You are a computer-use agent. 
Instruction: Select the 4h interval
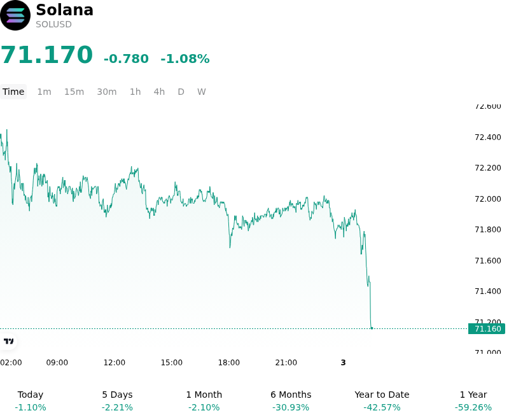(x=159, y=92)
